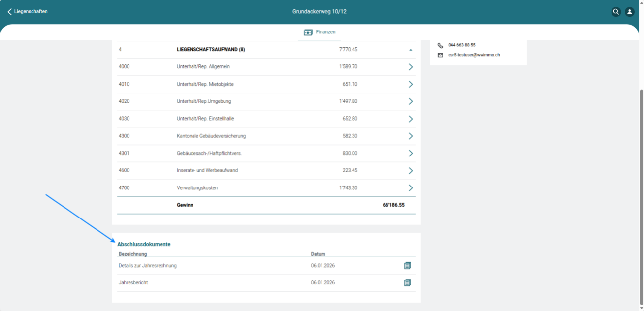Click the email csr5-testuser@wwimmo.ch
This screenshot has height=311, width=644.
point(474,55)
